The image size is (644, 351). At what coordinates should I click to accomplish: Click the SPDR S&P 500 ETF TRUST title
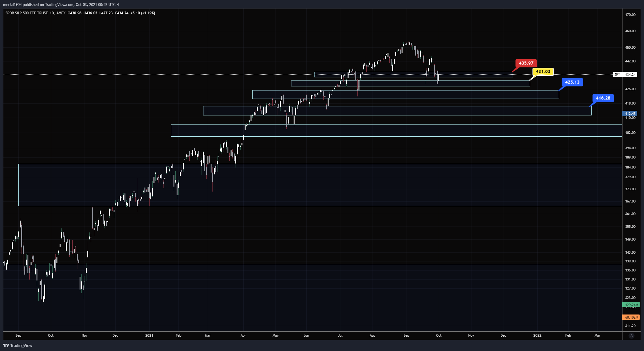pyautogui.click(x=27, y=13)
